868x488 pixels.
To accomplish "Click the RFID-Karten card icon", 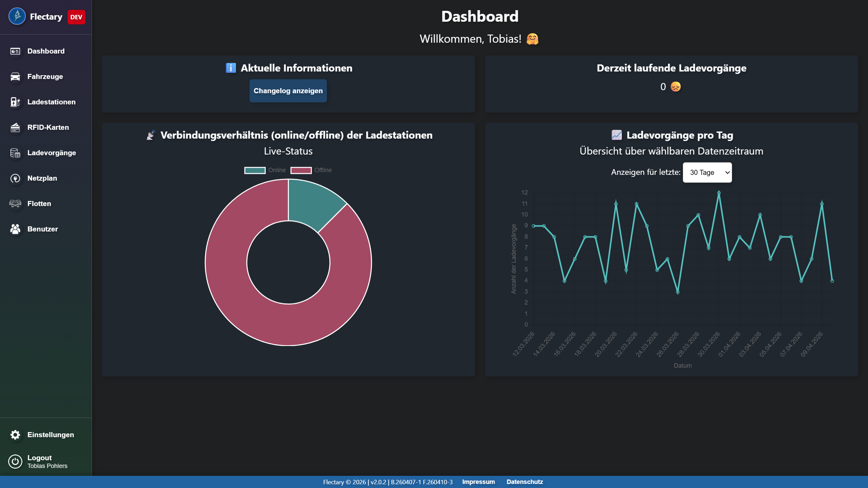I will click(15, 127).
